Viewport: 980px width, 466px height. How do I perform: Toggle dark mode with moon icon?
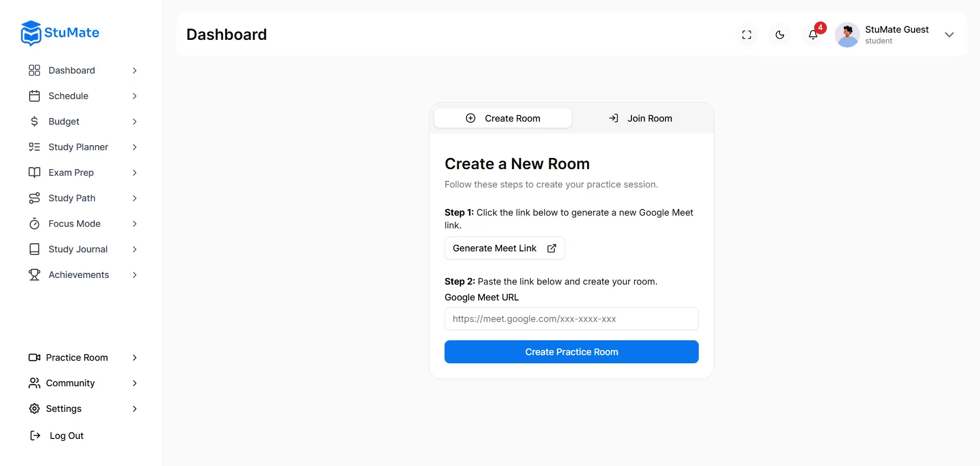780,35
